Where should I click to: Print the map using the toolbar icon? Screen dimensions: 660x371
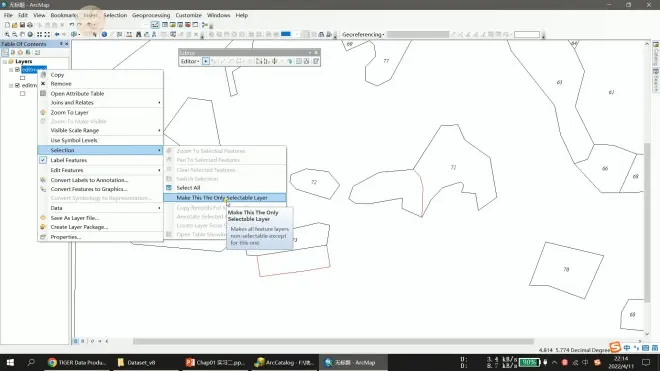click(x=30, y=25)
